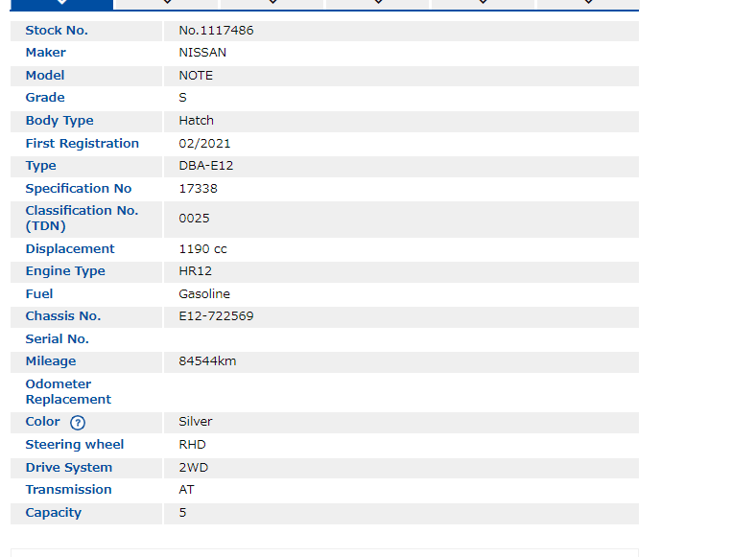
Task: Click the First Registration date 02/2021
Action: (x=204, y=144)
